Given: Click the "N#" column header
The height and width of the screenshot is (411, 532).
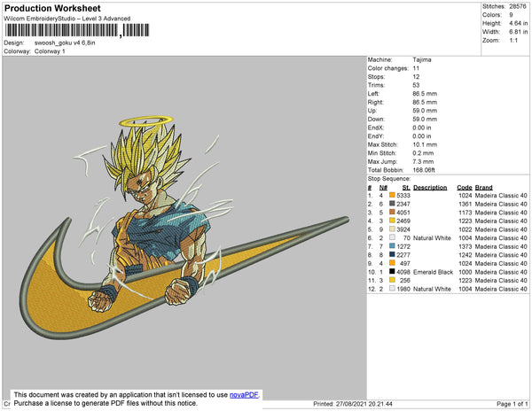Looking at the screenshot, I should pos(383,188).
